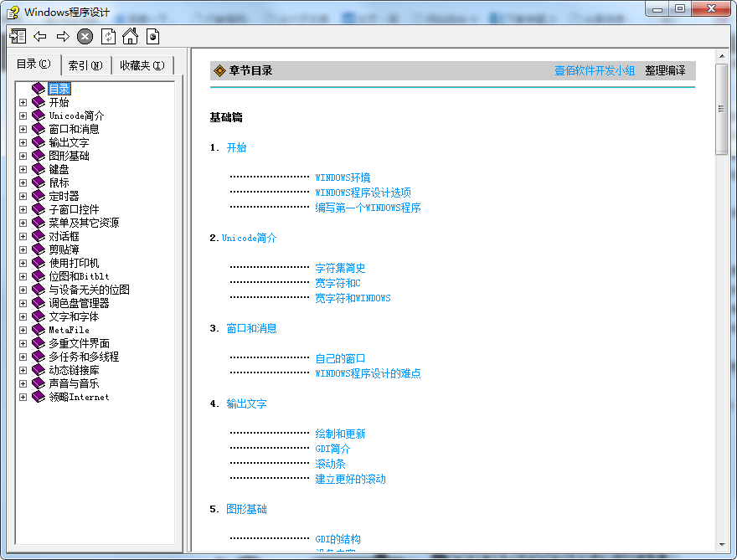Image resolution: width=737 pixels, height=560 pixels.
Task: Hide the navigation pane with the toolbar icon
Action: [18, 35]
